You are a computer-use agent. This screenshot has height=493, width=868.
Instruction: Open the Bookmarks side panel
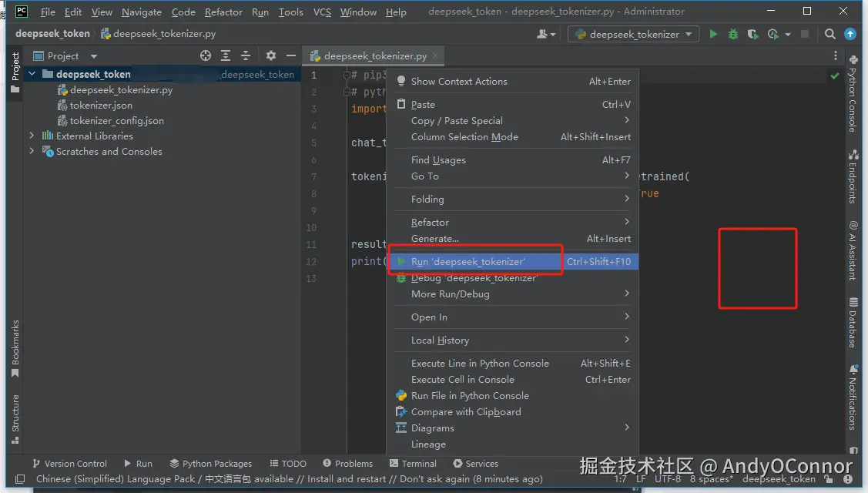(x=15, y=348)
